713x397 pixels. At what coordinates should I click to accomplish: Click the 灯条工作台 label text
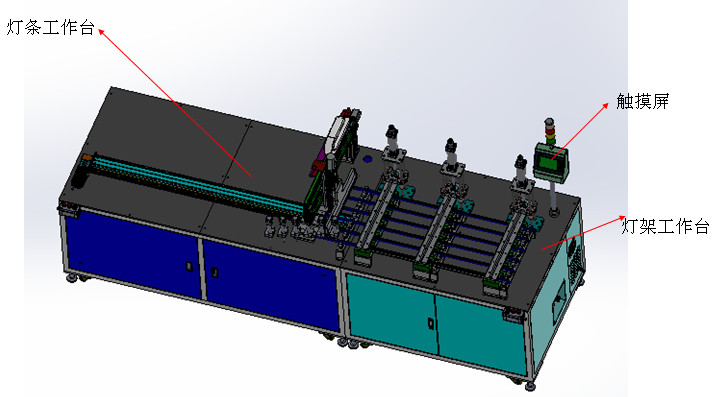click(50, 28)
